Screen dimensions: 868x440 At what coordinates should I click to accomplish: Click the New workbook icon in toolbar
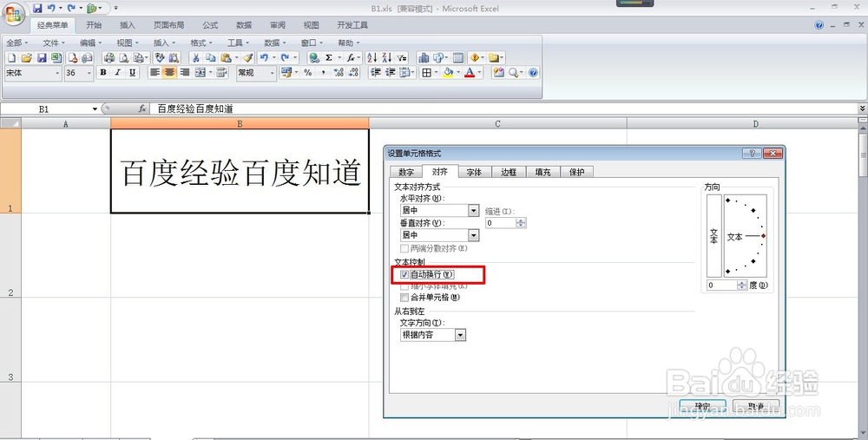coord(11,57)
